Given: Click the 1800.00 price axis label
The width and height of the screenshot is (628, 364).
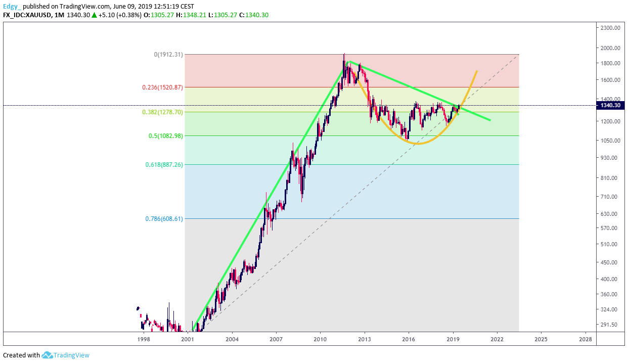Looking at the screenshot, I should pyautogui.click(x=610, y=63).
